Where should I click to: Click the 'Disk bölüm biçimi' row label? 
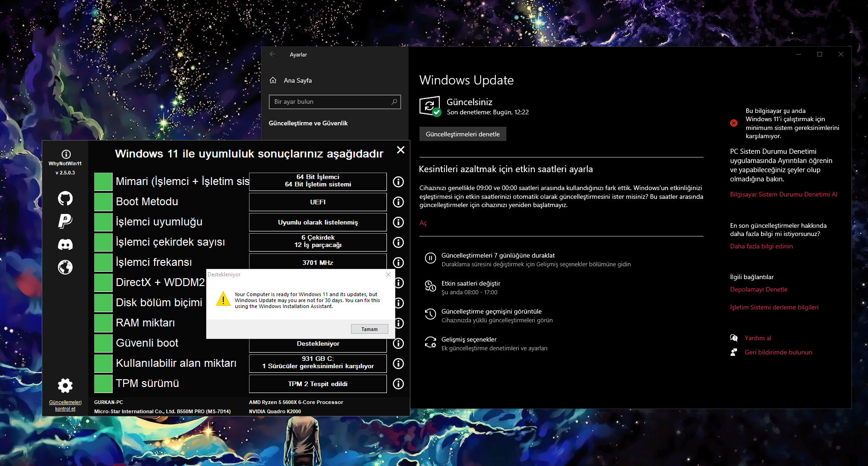(x=159, y=303)
